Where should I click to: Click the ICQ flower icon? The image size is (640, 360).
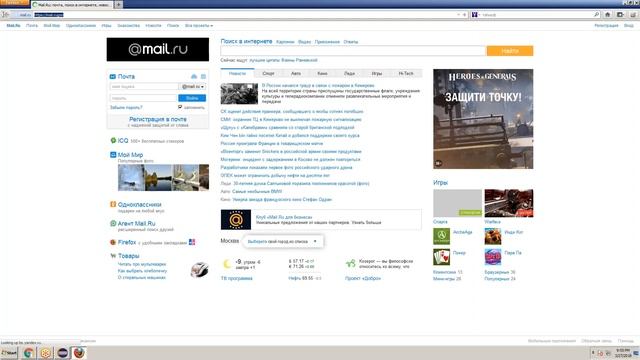[113, 140]
